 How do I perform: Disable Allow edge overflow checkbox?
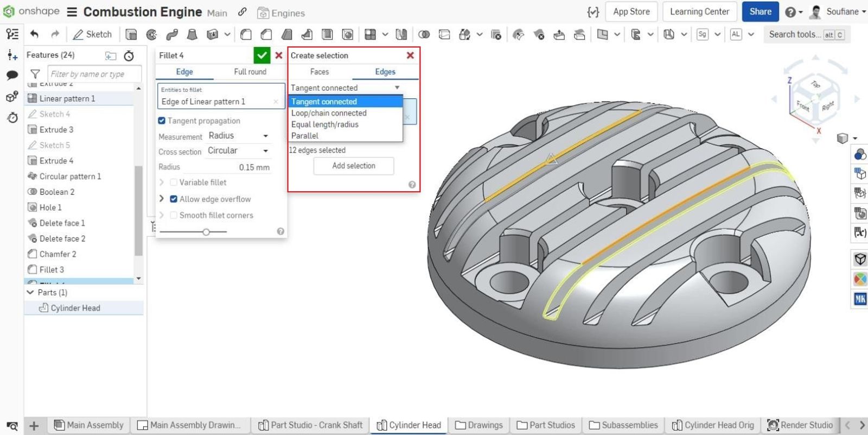(x=174, y=199)
